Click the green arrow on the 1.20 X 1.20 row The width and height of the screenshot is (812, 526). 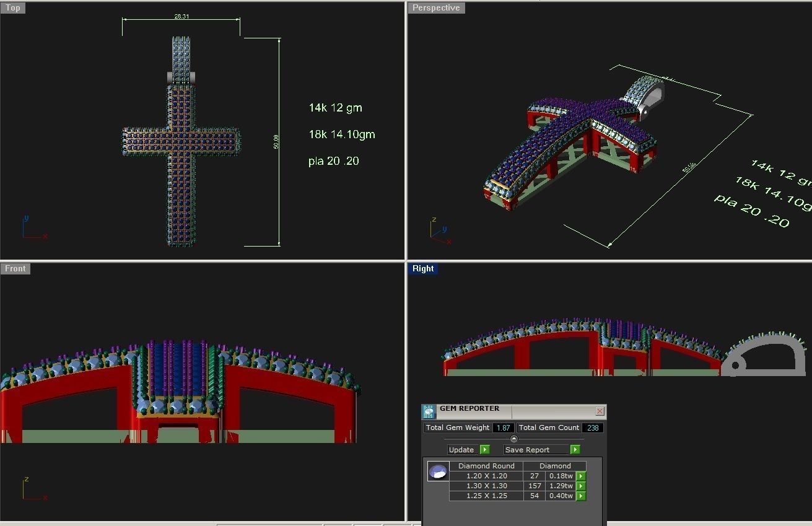pyautogui.click(x=580, y=476)
